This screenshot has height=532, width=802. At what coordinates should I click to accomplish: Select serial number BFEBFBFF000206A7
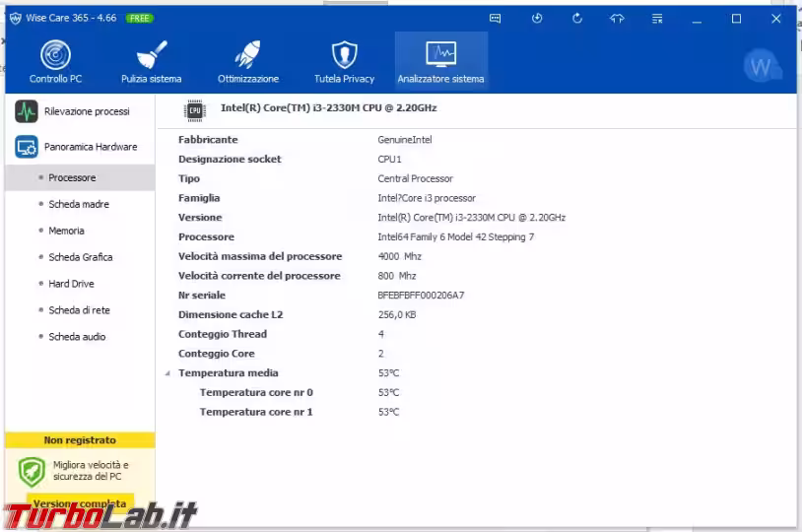(x=421, y=296)
